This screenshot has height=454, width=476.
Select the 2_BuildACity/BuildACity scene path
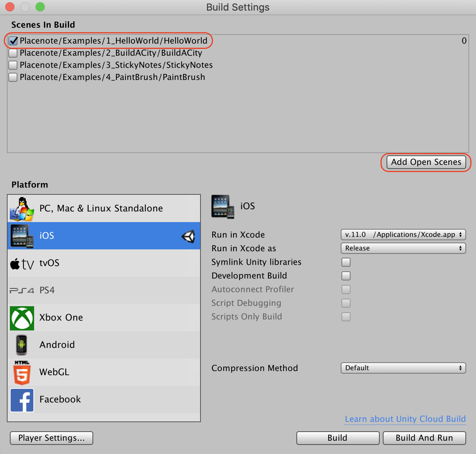(111, 53)
